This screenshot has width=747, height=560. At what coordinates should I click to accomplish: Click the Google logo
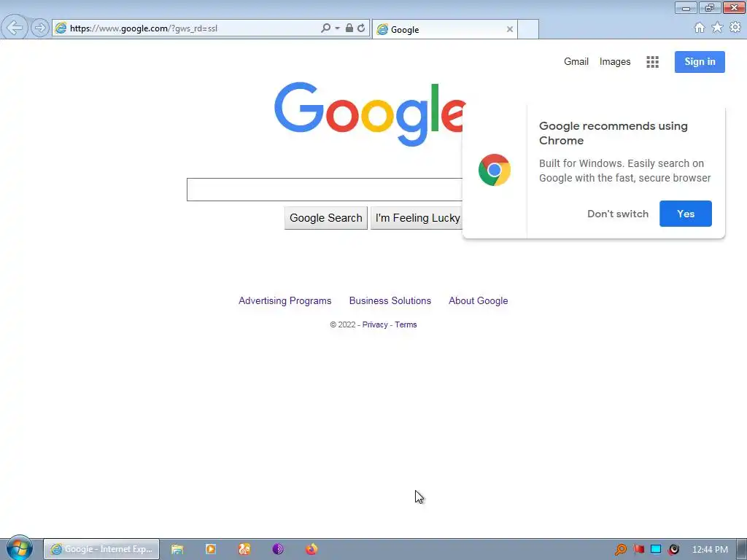(370, 114)
